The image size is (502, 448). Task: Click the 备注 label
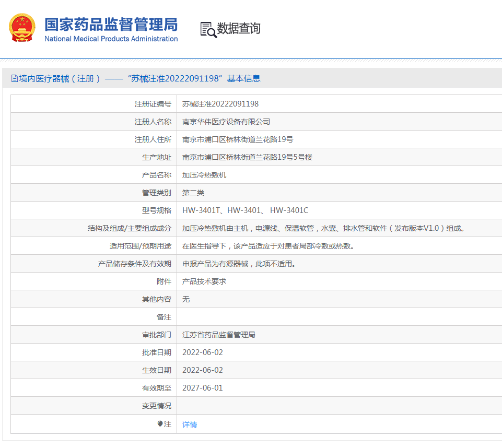coord(164,317)
